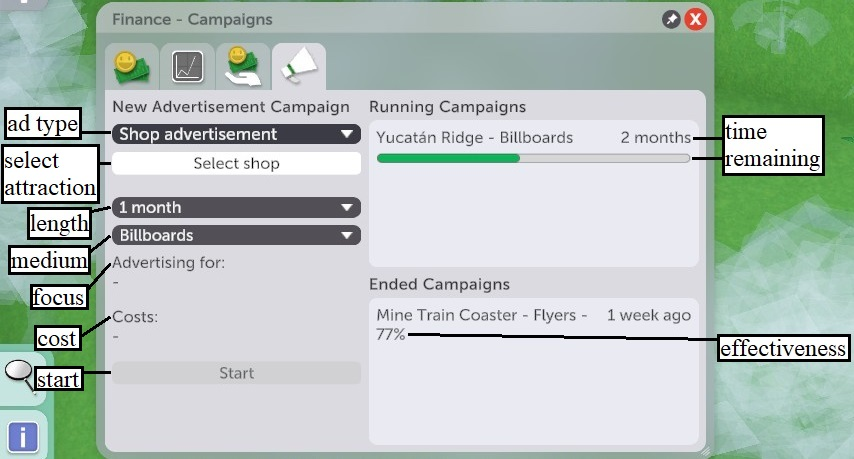This screenshot has height=459, width=854.
Task: Click the Finance - Campaigns title bar
Action: [x=380, y=19]
